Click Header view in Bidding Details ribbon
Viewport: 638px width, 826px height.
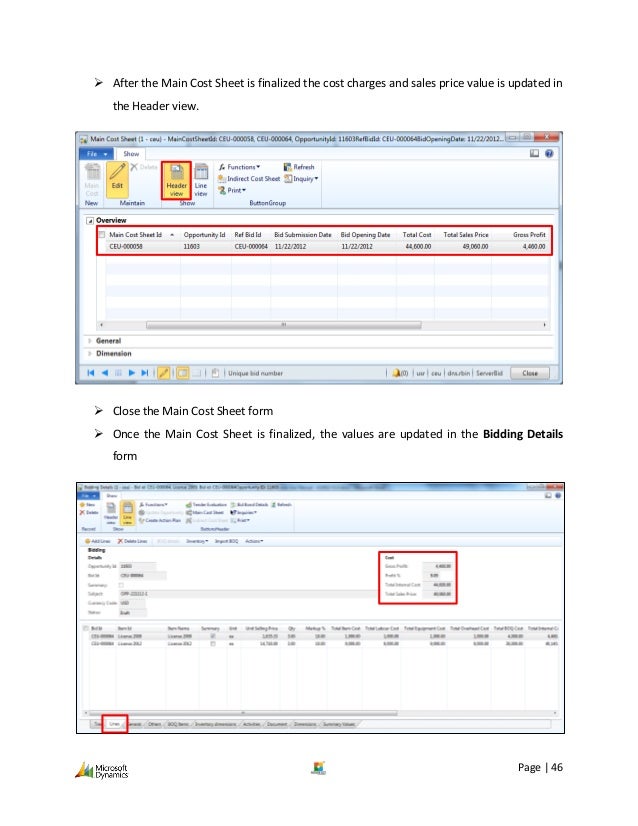click(111, 513)
